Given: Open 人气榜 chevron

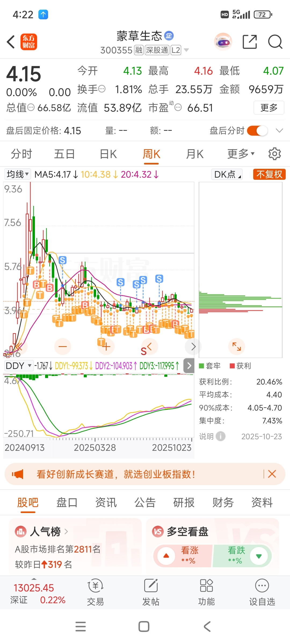Looking at the screenshot, I should [66, 531].
